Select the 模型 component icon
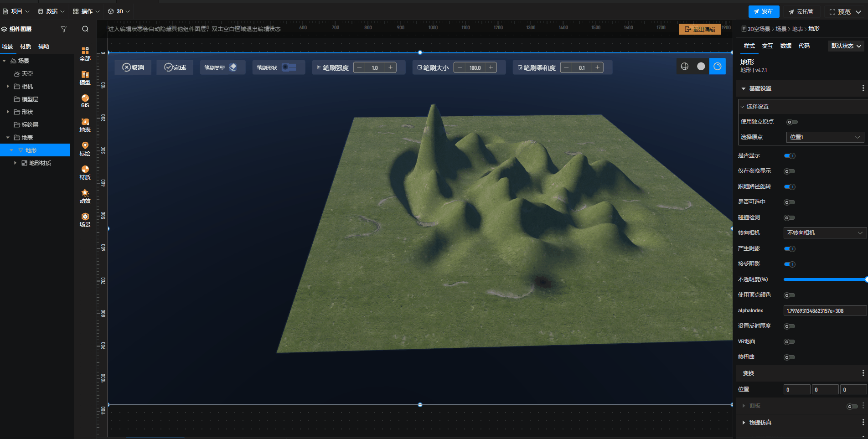The width and height of the screenshot is (868, 439). click(x=85, y=77)
